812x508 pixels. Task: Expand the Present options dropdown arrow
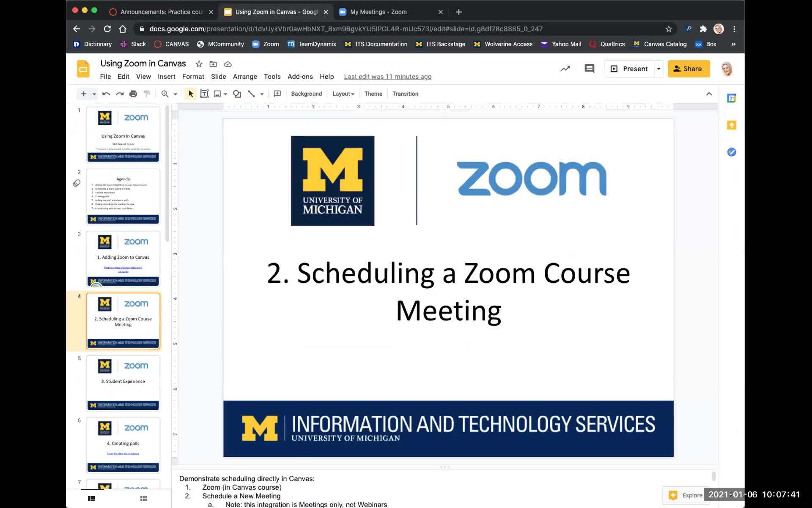pyautogui.click(x=658, y=69)
